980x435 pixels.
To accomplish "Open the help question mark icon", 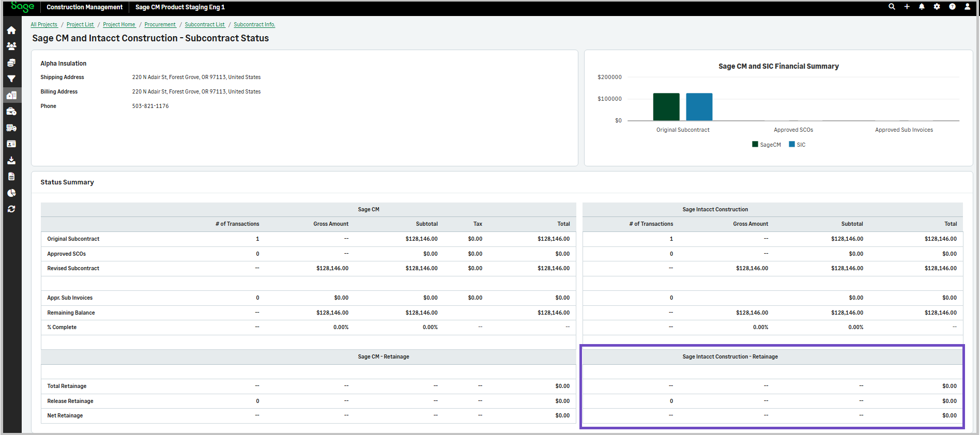I will (952, 7).
